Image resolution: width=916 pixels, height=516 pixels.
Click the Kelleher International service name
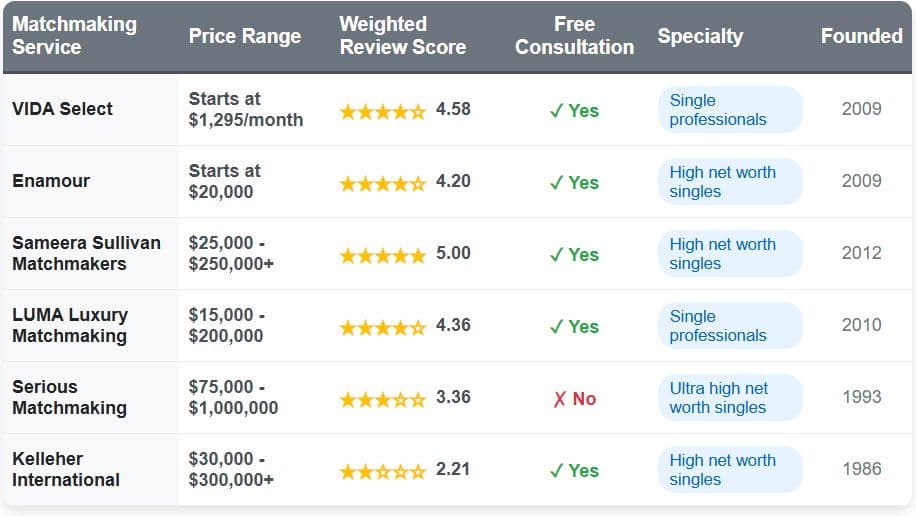66,469
